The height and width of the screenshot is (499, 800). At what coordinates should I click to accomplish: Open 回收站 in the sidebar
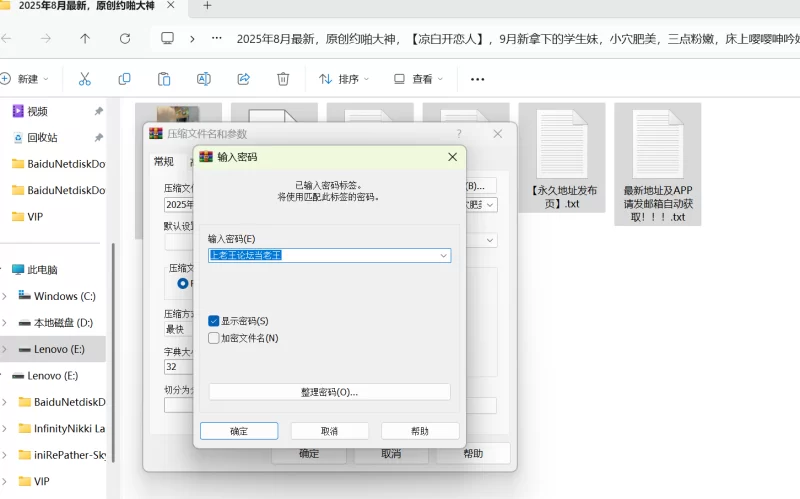coord(42,138)
